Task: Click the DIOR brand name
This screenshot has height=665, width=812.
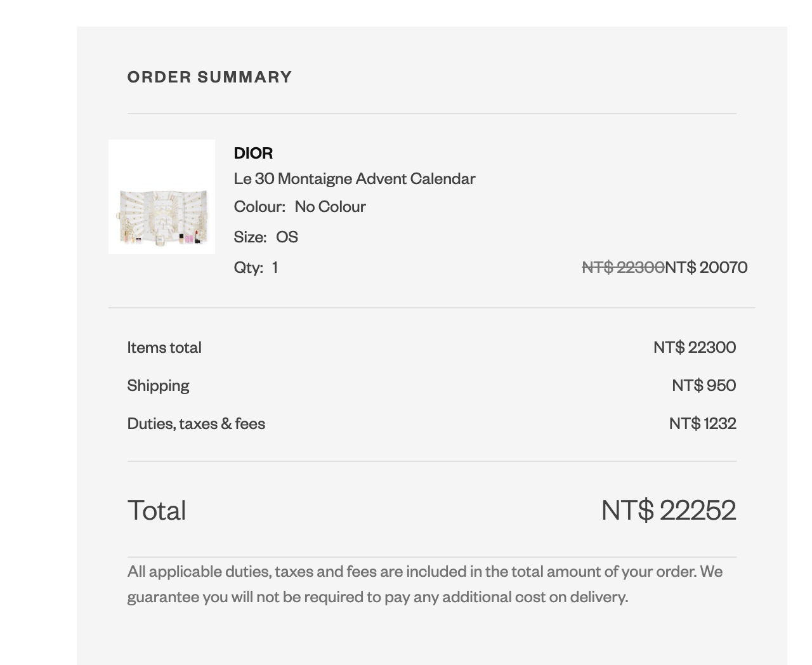Action: point(253,153)
